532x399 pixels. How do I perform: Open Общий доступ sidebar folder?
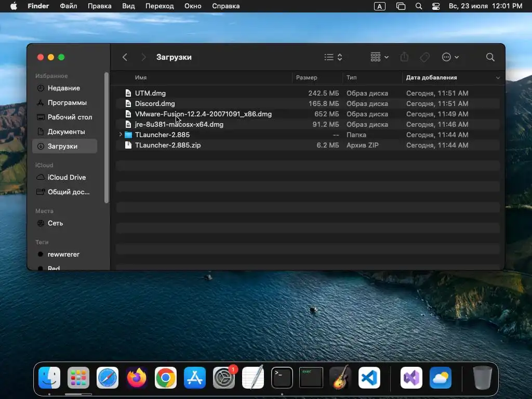(x=64, y=192)
